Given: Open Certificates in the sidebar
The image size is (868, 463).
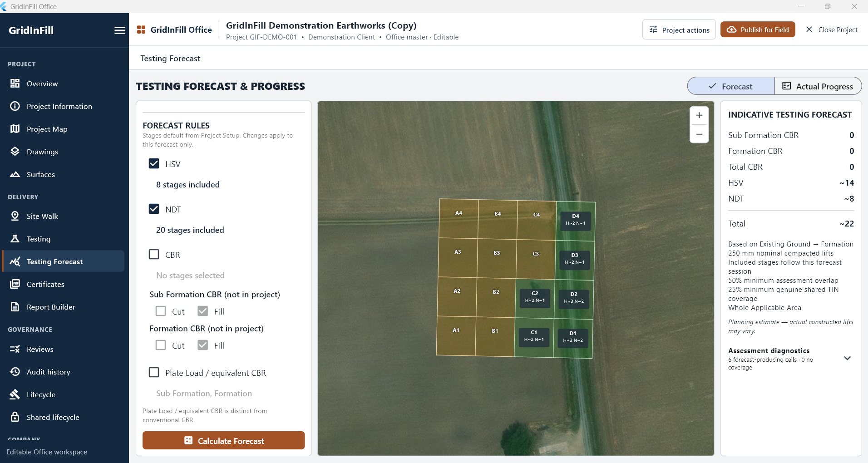Looking at the screenshot, I should click(64, 284).
